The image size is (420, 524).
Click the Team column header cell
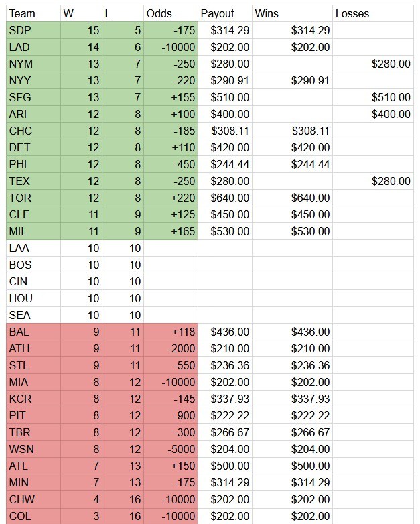point(32,14)
